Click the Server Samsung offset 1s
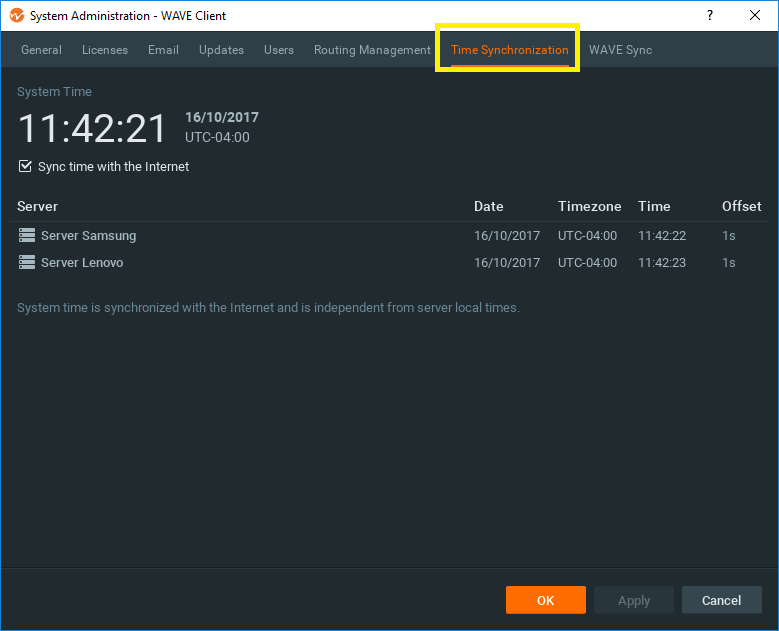 coord(728,235)
